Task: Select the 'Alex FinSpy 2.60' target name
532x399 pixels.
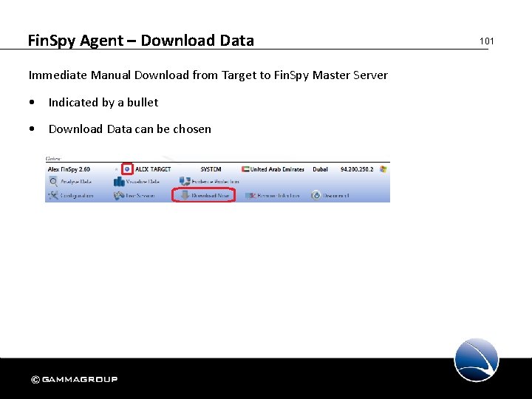Action: click(69, 169)
